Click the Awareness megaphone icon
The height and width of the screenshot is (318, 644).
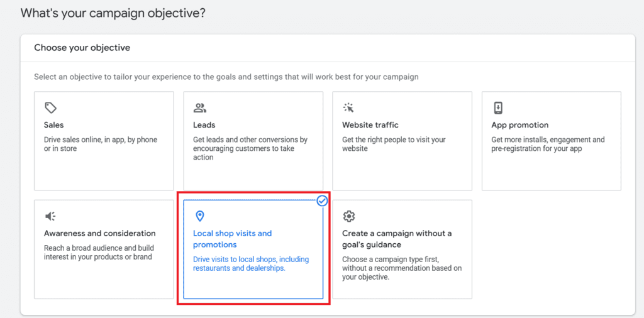(x=50, y=216)
